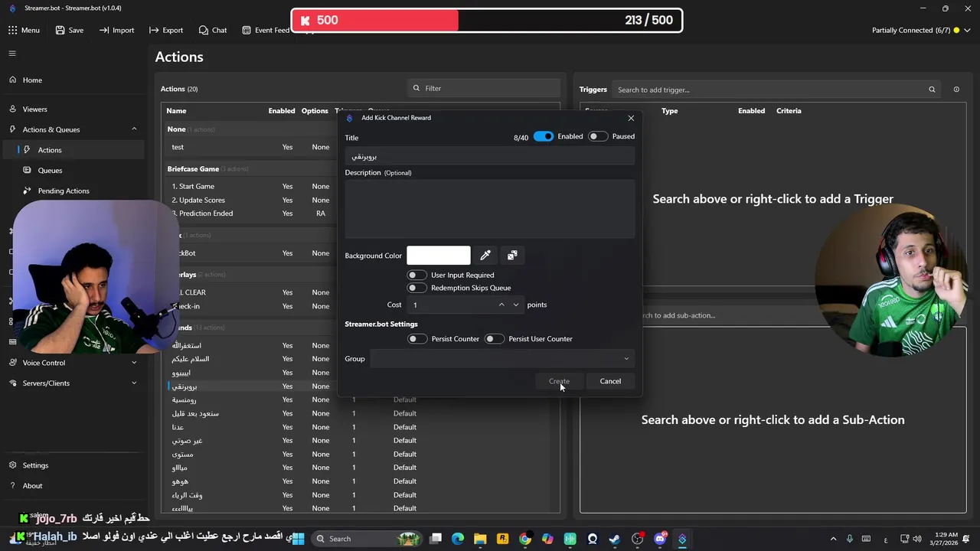Click Import in the toolbar
980x551 pixels.
pos(116,30)
